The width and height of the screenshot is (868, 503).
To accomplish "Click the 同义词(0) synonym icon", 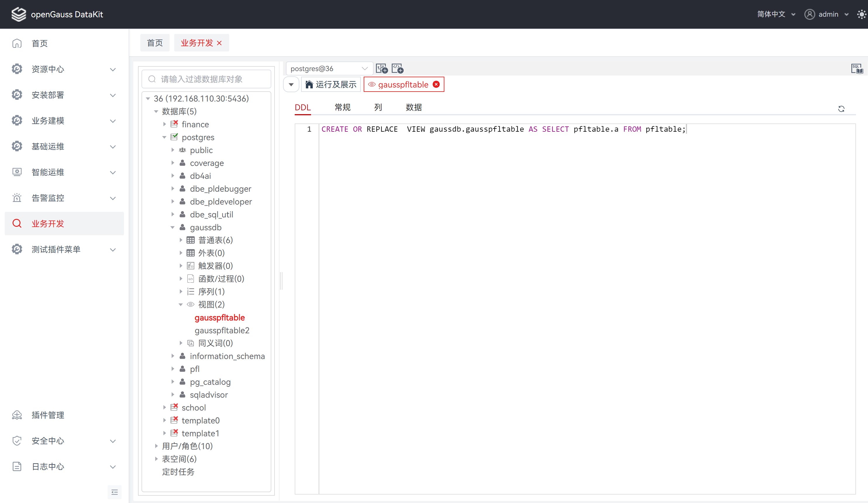I will tap(191, 343).
